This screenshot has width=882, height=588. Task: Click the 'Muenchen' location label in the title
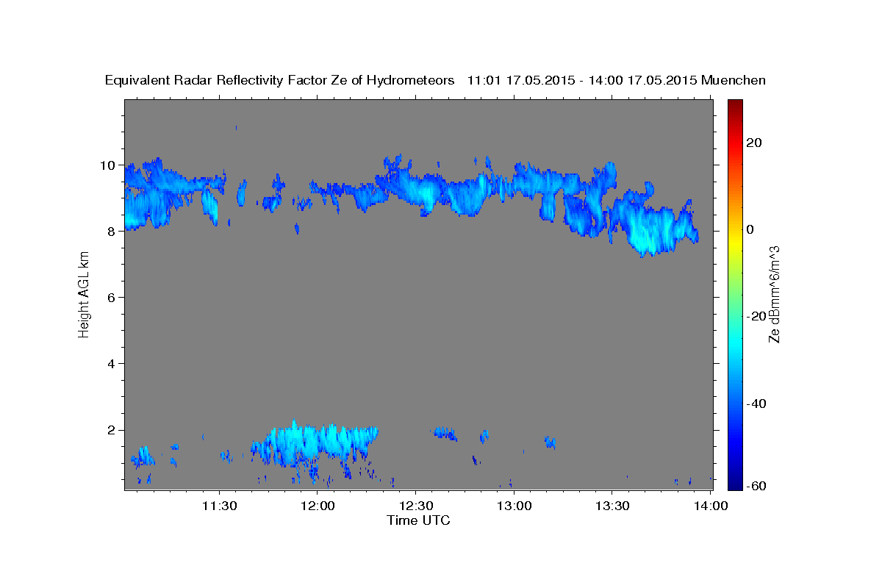pyautogui.click(x=734, y=81)
